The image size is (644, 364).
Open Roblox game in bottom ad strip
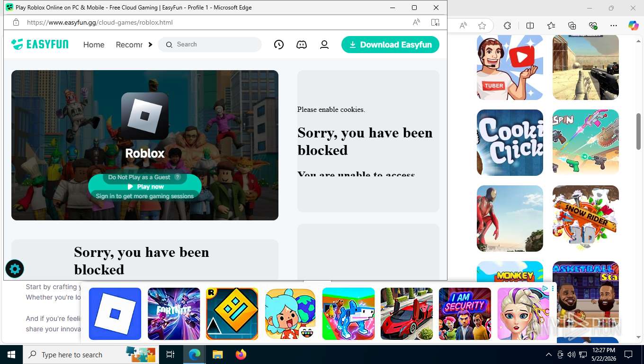click(115, 314)
